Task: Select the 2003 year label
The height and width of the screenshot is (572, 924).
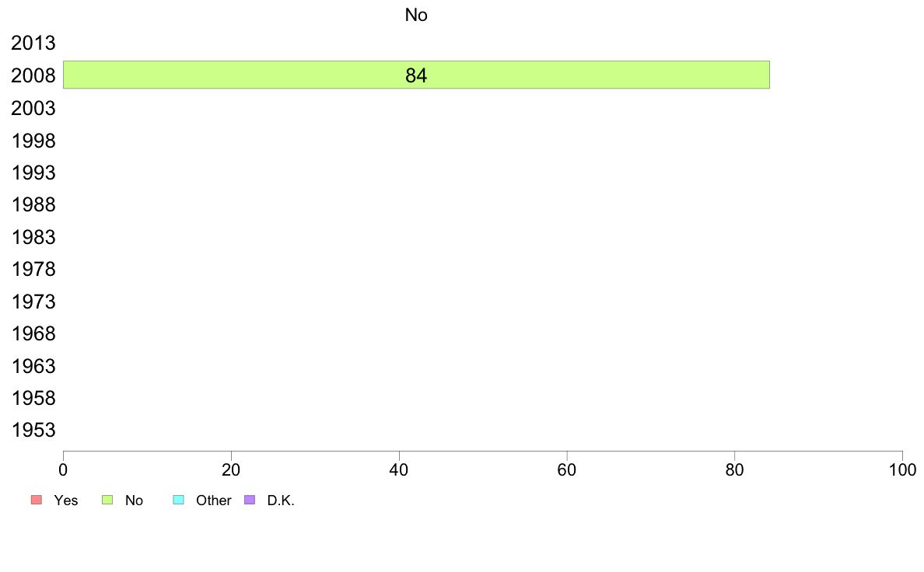Action: click(33, 108)
